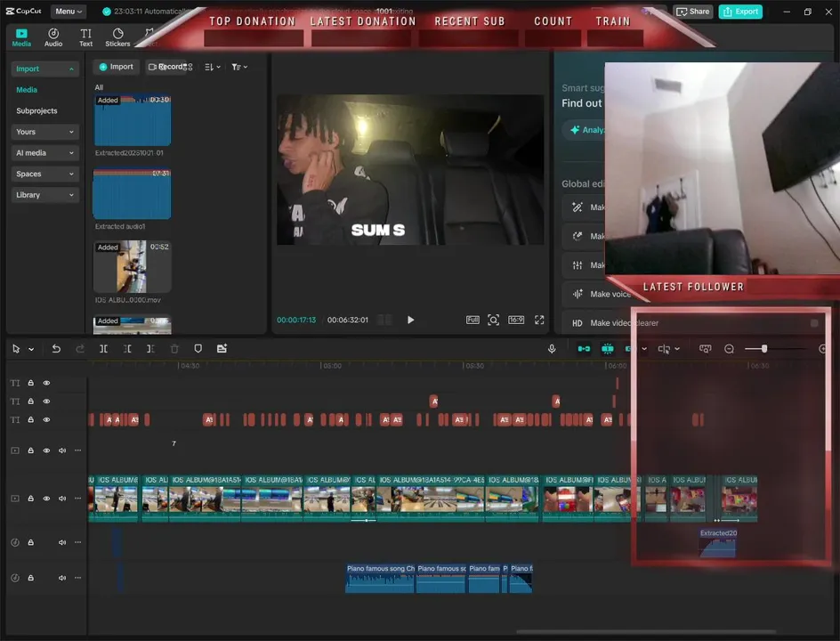Viewport: 840px width, 641px height.
Task: Add a marker with shield icon
Action: point(198,349)
